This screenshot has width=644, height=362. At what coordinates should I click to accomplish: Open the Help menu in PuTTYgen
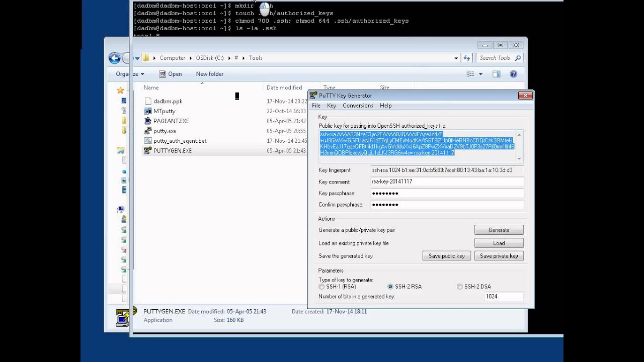click(385, 106)
